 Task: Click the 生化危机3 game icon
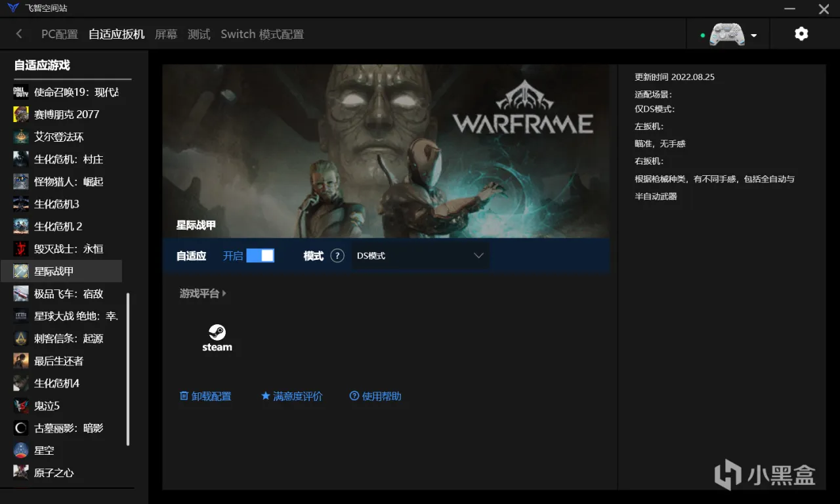click(x=21, y=203)
